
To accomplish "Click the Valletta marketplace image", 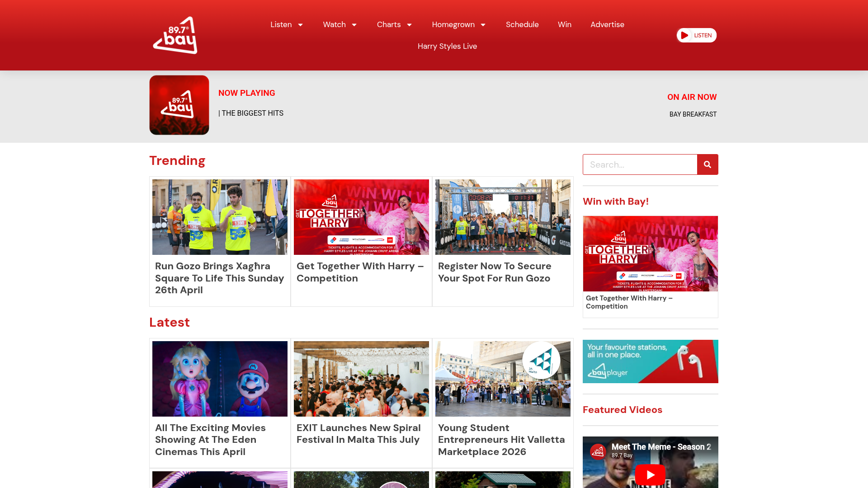I will point(503,379).
